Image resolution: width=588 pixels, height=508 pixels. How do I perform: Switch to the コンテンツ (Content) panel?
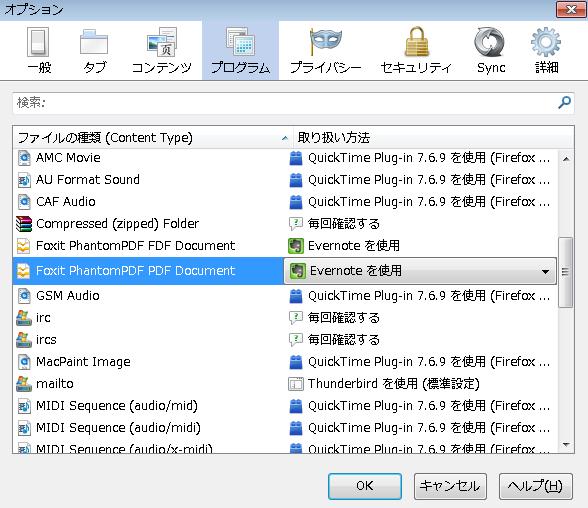tap(162, 50)
